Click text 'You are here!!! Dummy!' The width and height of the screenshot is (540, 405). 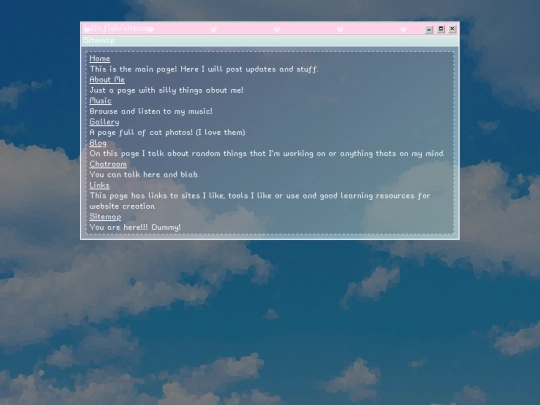click(x=135, y=227)
